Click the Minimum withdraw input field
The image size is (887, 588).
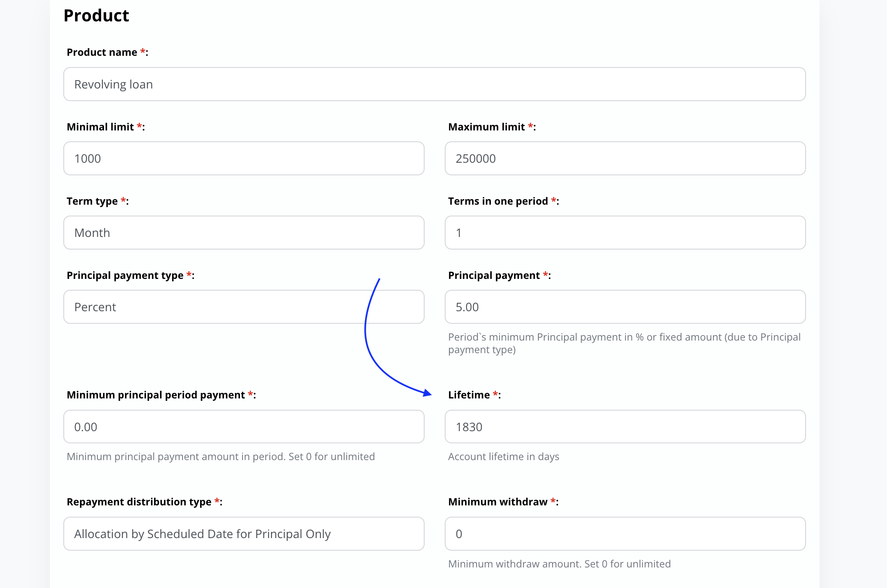click(625, 534)
